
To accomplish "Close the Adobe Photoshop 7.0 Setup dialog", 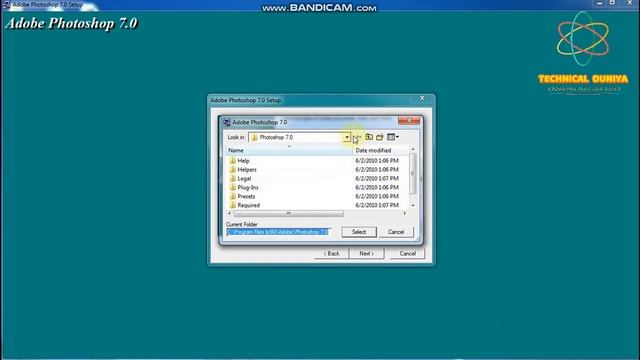I will (x=422, y=98).
